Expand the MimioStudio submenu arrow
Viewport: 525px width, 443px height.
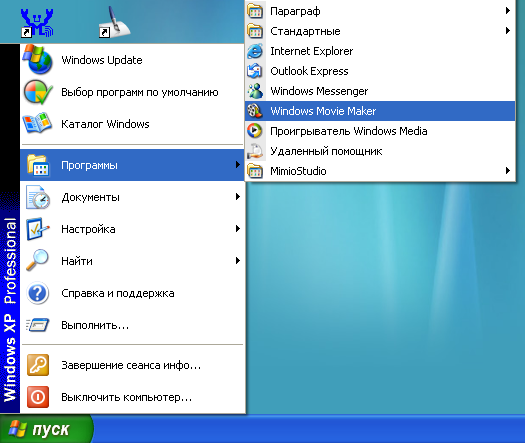tap(508, 171)
